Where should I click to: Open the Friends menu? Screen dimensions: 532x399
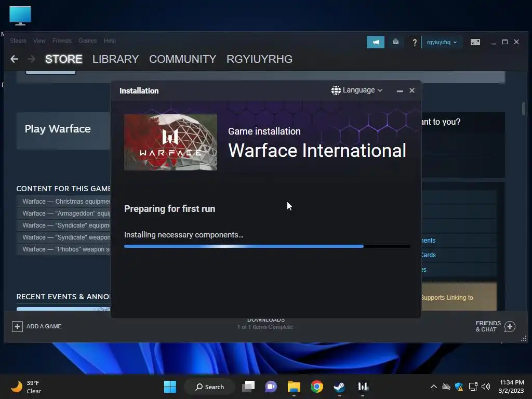[x=62, y=41]
